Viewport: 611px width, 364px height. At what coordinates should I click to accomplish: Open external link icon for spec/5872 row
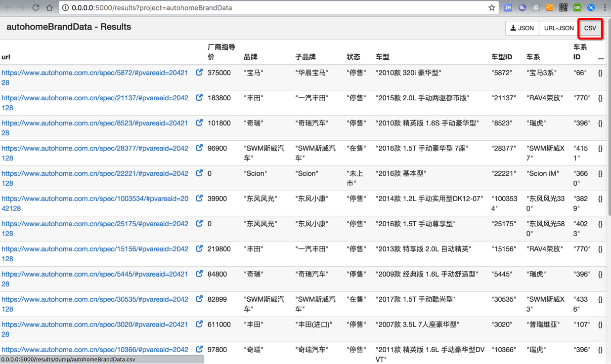tap(199, 72)
